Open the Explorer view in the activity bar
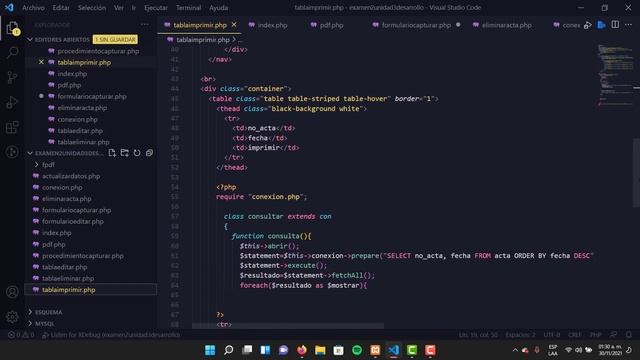The image size is (640, 360). pyautogui.click(x=13, y=29)
